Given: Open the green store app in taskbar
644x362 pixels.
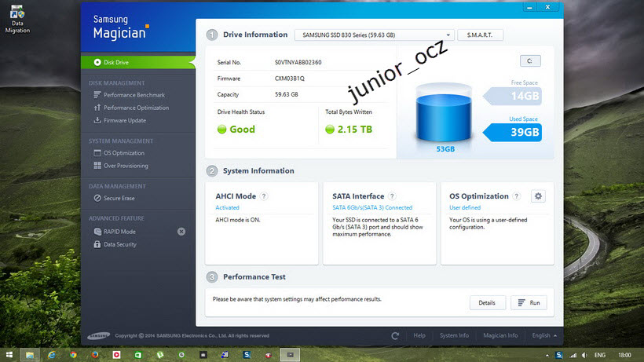Looking at the screenshot, I should click(138, 355).
